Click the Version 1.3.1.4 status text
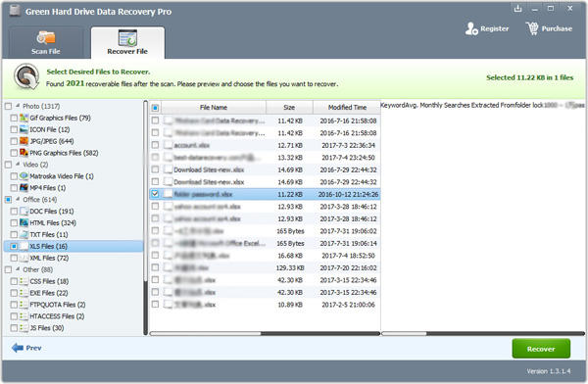This screenshot has height=384, width=588. [548, 371]
